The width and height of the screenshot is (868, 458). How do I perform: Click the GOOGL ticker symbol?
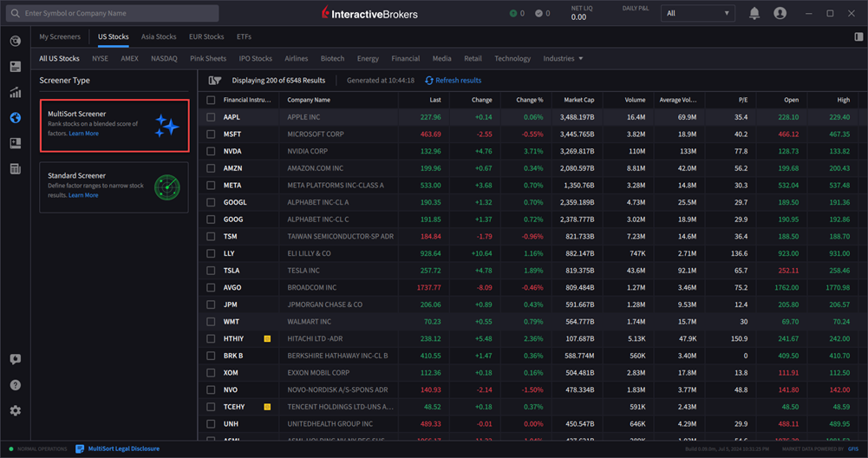(235, 202)
